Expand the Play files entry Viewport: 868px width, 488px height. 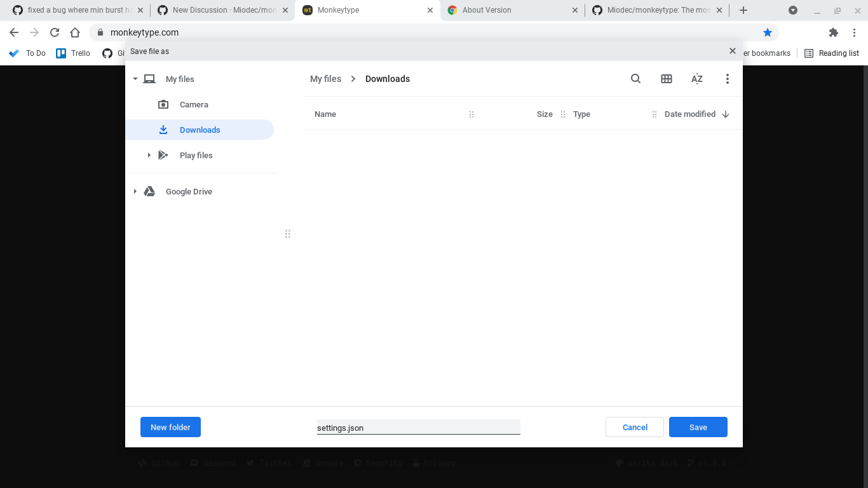(149, 155)
